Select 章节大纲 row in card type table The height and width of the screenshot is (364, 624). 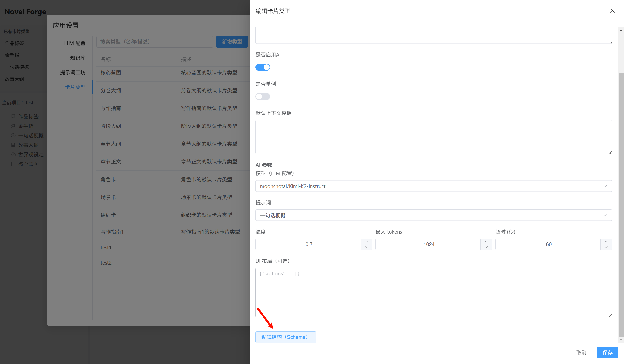[x=173, y=144]
